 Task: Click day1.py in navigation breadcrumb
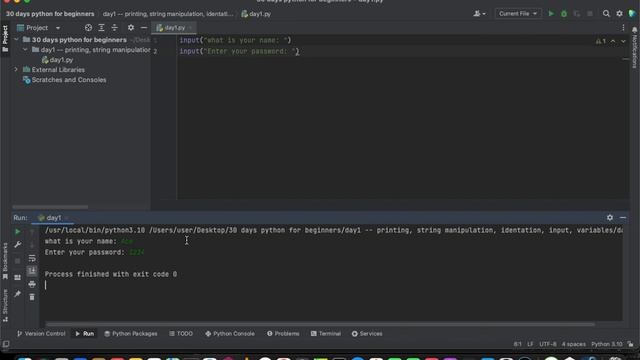click(256, 14)
